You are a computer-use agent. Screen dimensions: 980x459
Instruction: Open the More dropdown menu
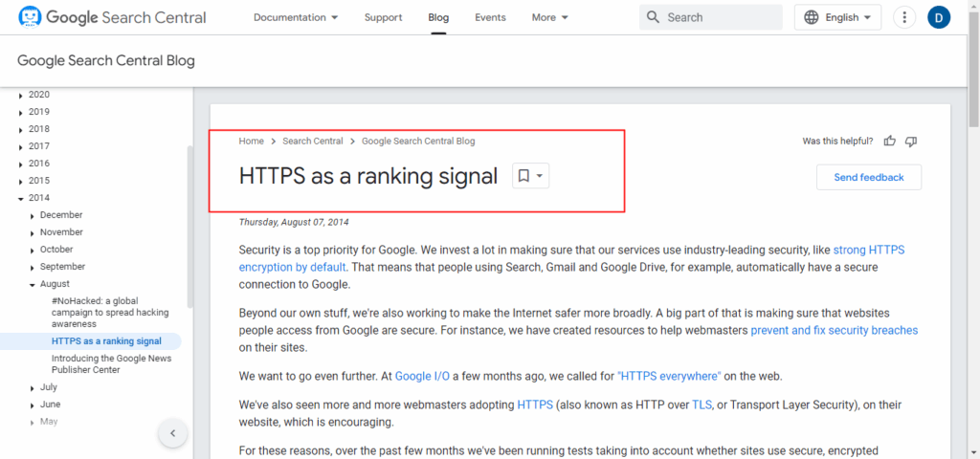(x=550, y=17)
